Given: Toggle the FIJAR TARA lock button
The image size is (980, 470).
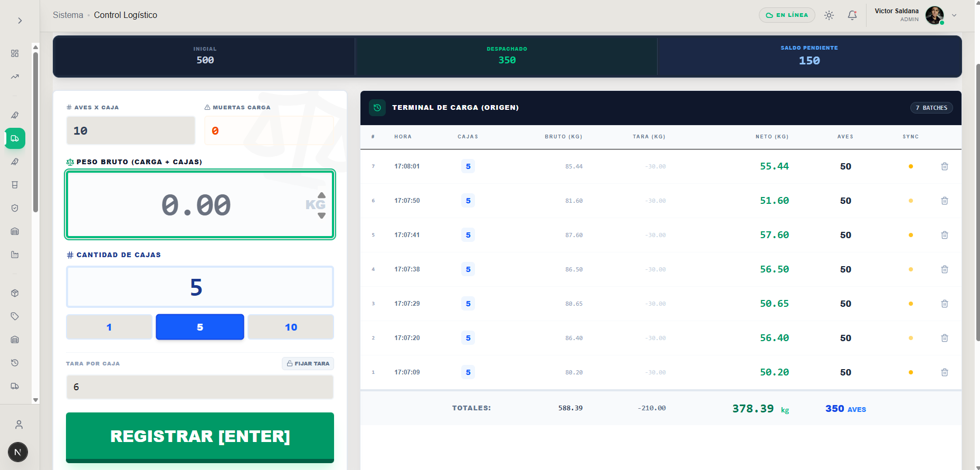Looking at the screenshot, I should pos(308,363).
